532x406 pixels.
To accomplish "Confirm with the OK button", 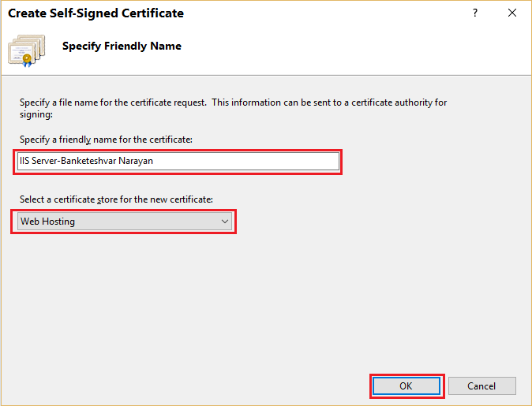I will click(x=406, y=386).
